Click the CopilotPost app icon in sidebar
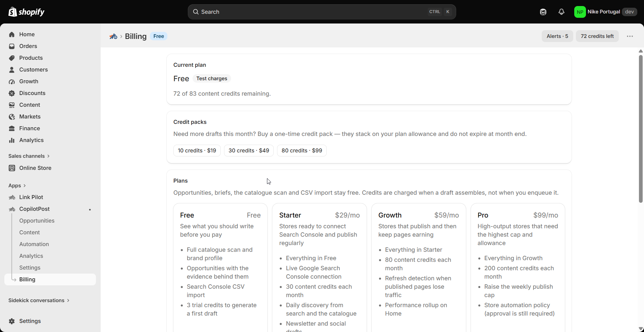Viewport: 644px width, 332px height. [x=12, y=209]
